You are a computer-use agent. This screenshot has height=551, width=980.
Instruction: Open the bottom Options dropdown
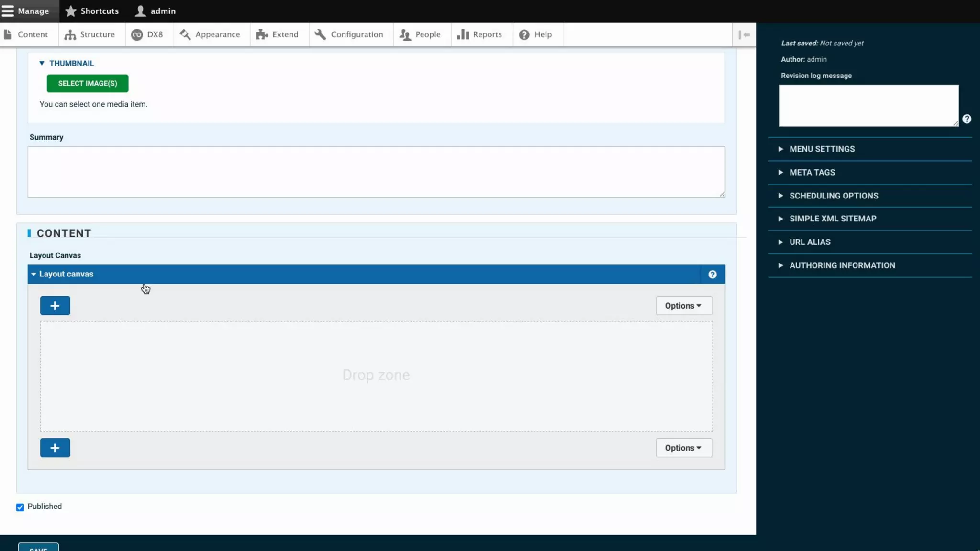click(x=683, y=448)
